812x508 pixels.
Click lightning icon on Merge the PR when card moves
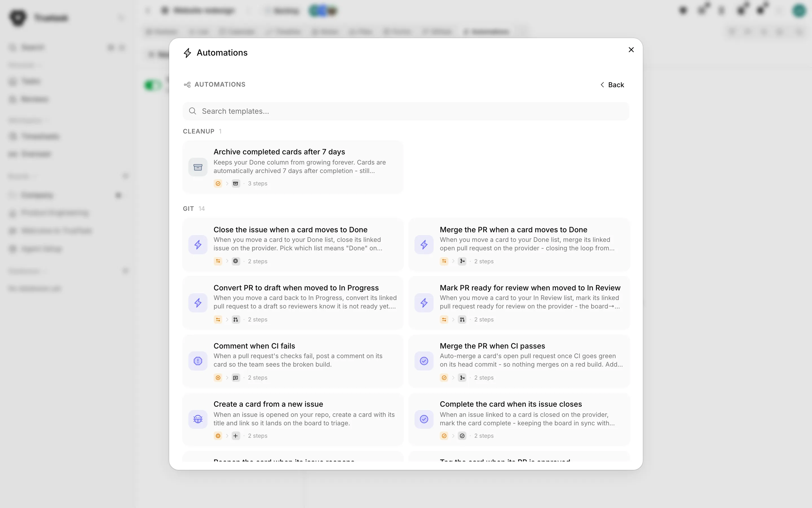424,245
